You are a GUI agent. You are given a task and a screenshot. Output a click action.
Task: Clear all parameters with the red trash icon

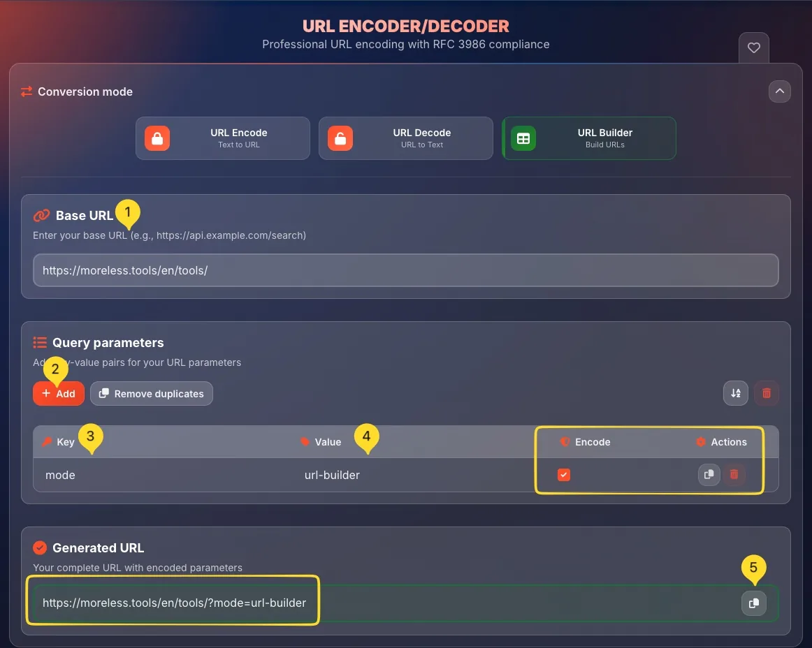tap(766, 393)
